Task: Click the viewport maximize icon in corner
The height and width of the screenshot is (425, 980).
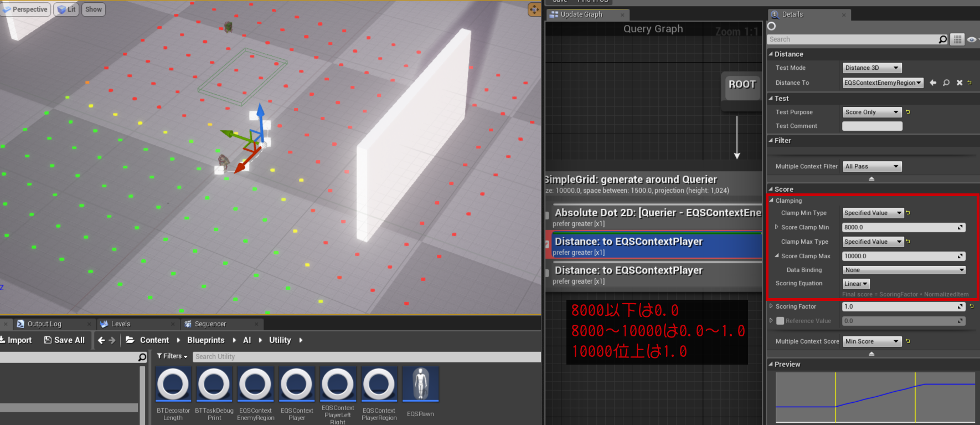Action: point(534,9)
